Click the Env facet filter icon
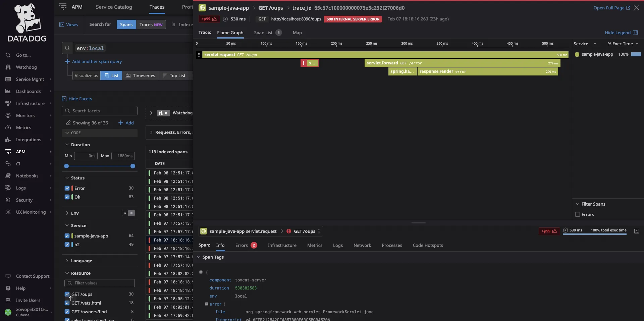This screenshot has width=644, height=321. click(x=125, y=213)
